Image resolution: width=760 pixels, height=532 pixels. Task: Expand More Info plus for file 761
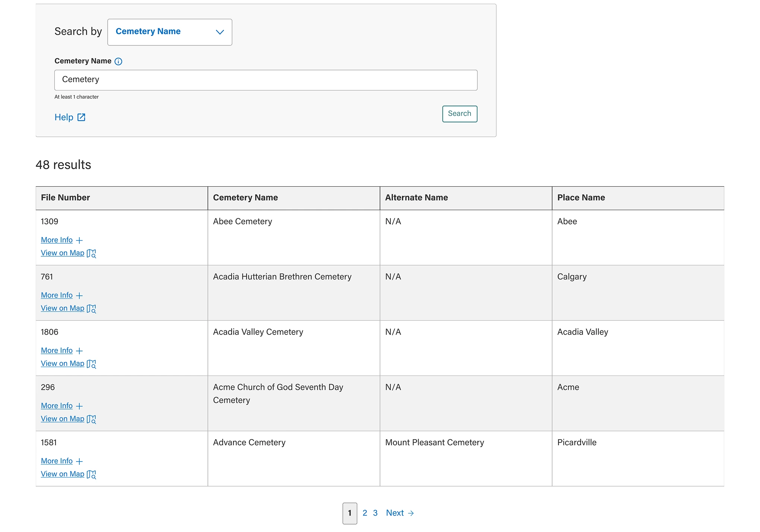pos(79,295)
